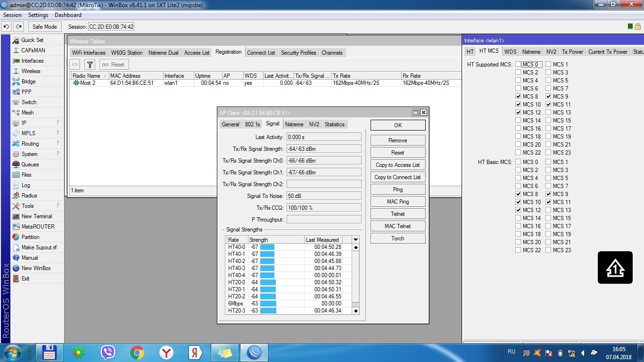644x362 pixels.
Task: Open Signal Strengths column dropdown arrow
Action: click(x=356, y=240)
